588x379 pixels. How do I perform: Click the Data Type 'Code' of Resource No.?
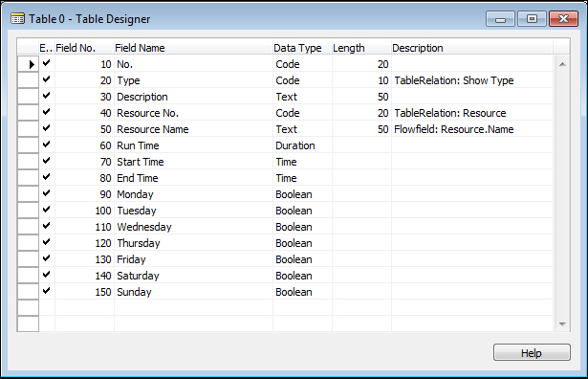[x=302, y=113]
